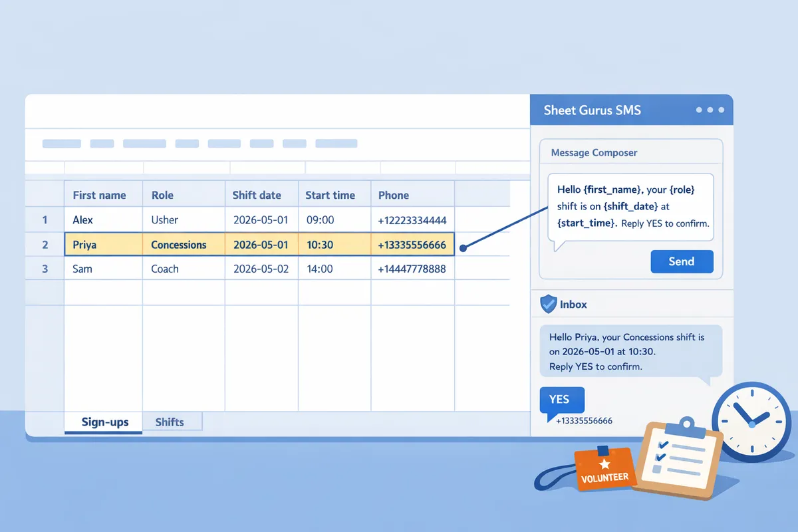798x532 pixels.
Task: Select row 3 header next to Sam
Action: point(44,269)
